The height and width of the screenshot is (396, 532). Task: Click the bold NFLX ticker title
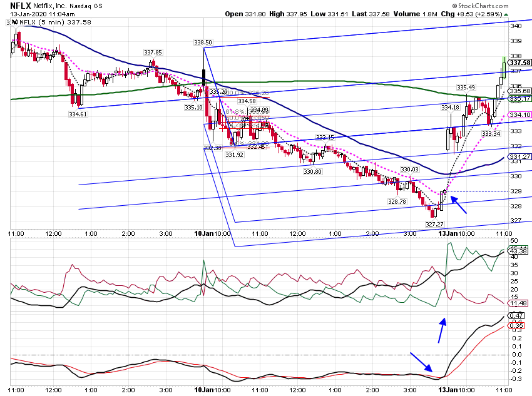tap(21, 6)
